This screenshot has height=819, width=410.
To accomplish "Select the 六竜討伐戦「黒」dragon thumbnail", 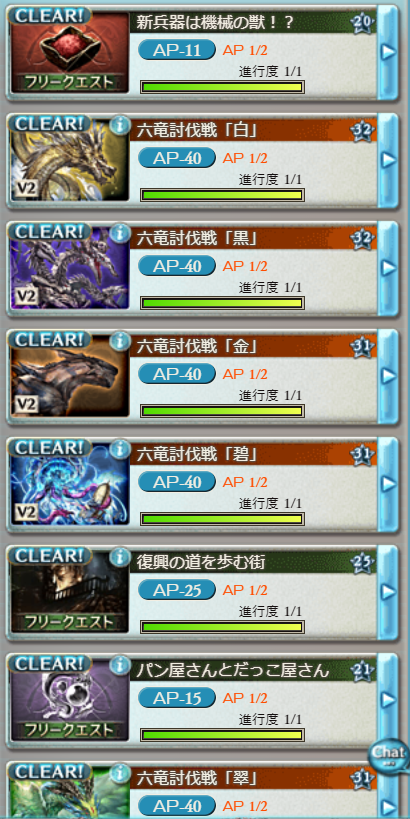I will (69, 267).
